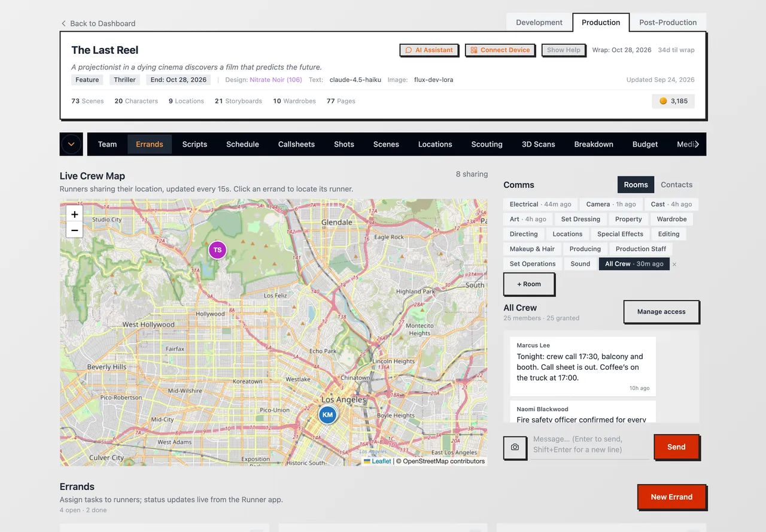Navigate to Scenes
766x532 pixels.
(x=386, y=144)
